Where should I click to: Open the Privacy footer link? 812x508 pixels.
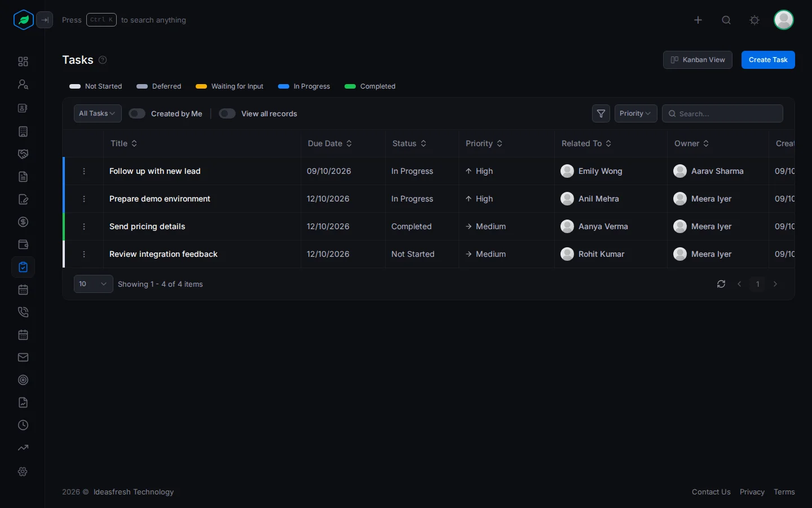coord(752,492)
